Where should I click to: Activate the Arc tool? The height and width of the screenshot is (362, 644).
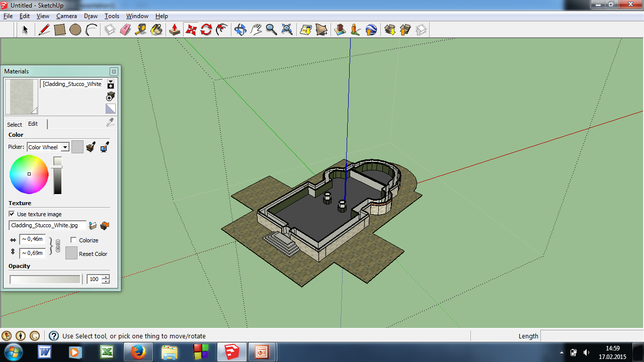coord(91,30)
